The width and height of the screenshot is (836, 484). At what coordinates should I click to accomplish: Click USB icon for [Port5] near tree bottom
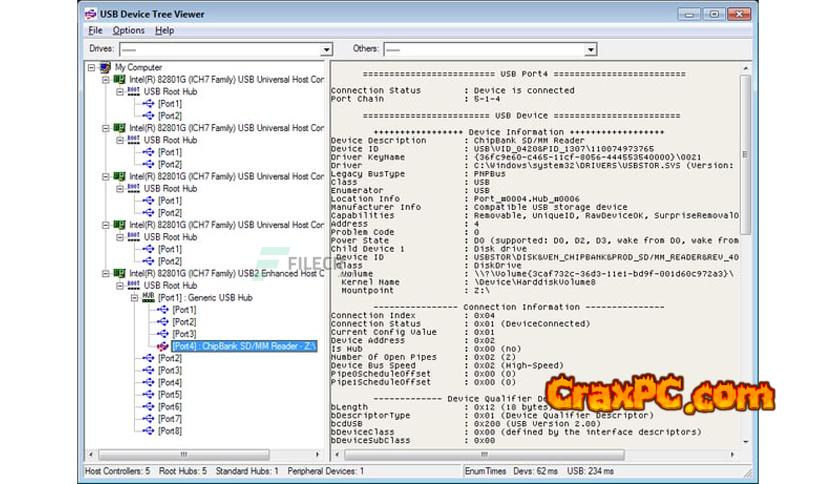tap(149, 395)
